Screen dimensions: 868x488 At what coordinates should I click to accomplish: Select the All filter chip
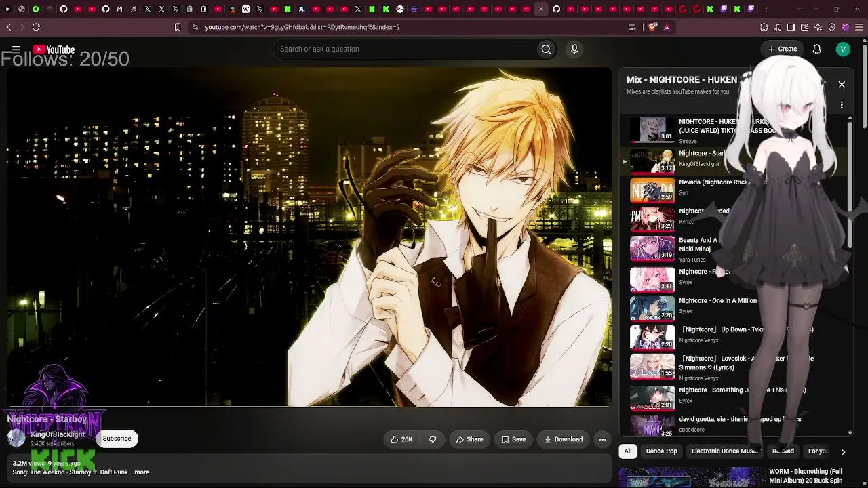click(x=628, y=451)
